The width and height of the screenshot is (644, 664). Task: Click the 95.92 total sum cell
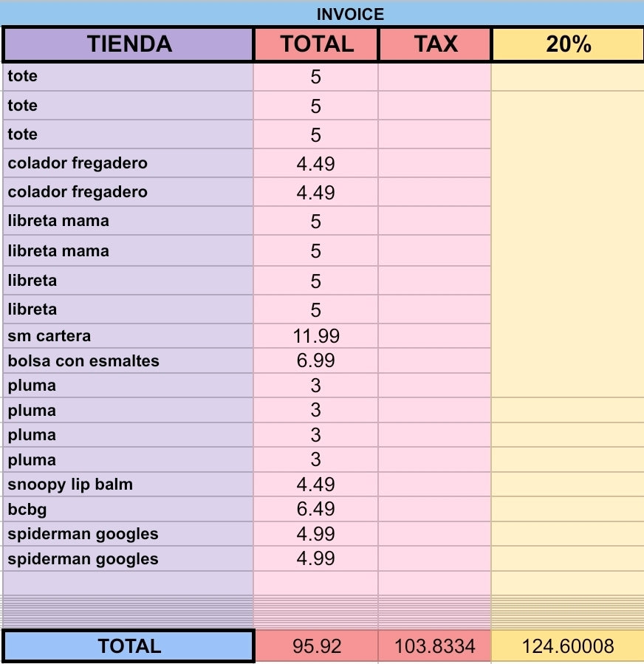pyautogui.click(x=316, y=646)
